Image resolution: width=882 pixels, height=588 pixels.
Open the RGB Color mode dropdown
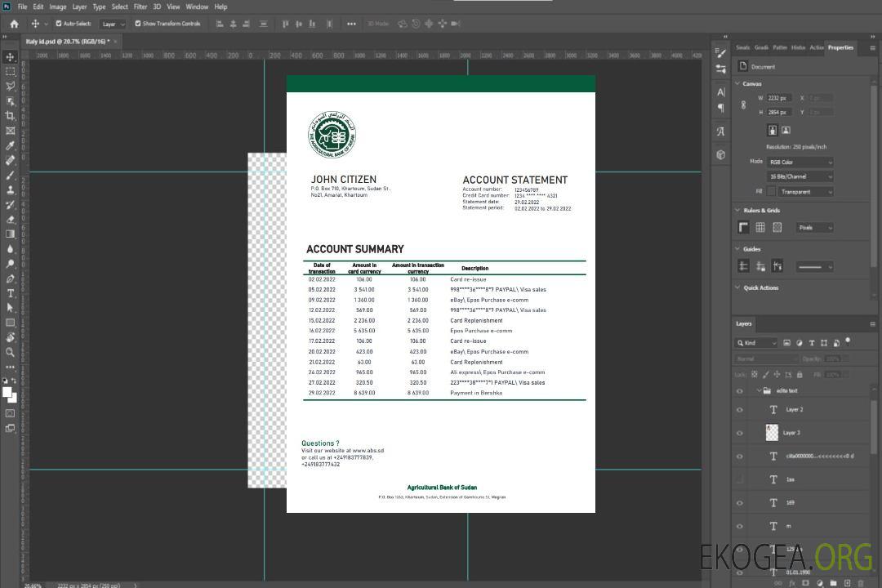tap(800, 163)
